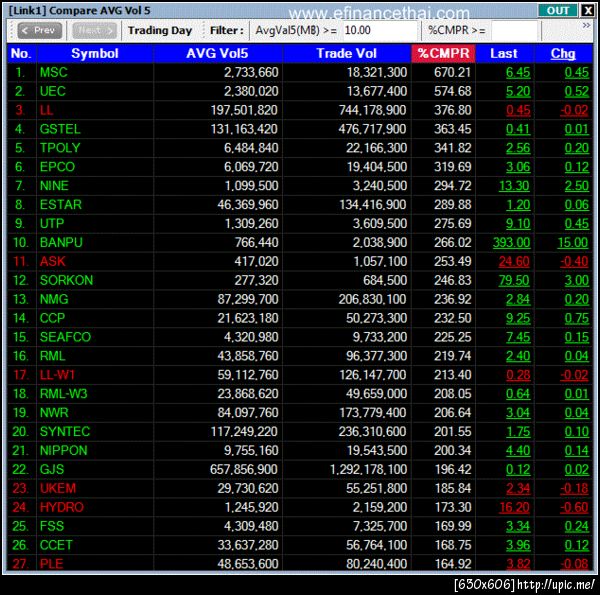Screen dimensions: 600x595
Task: Click trade volume 476,717,900 for GSTEL
Action: [372, 129]
